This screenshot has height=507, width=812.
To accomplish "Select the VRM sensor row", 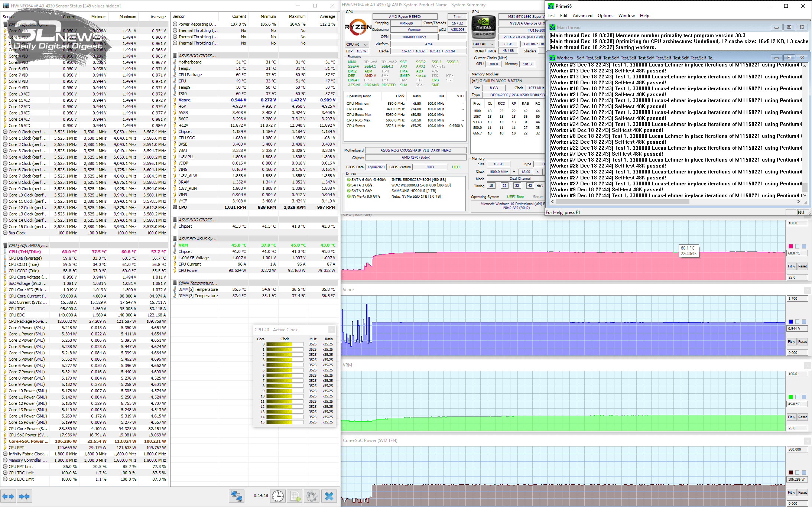I will [255, 245].
